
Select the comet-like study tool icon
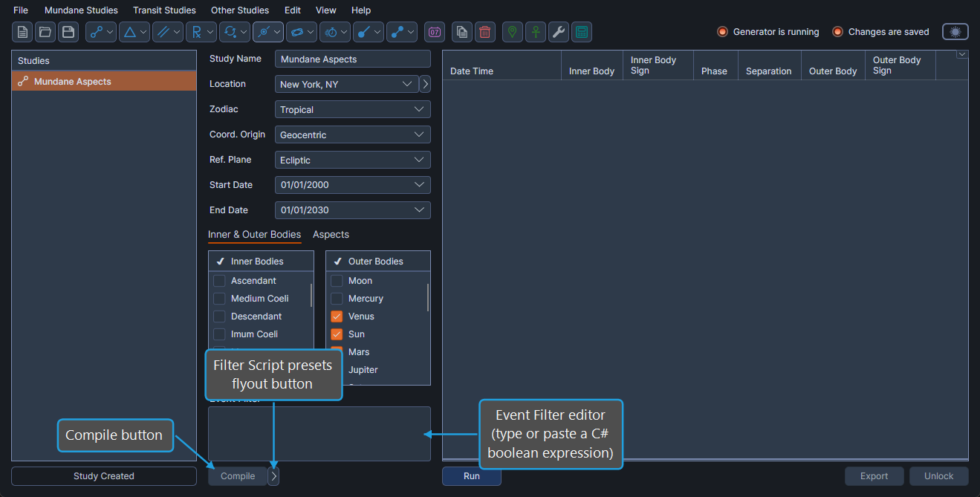tap(364, 32)
